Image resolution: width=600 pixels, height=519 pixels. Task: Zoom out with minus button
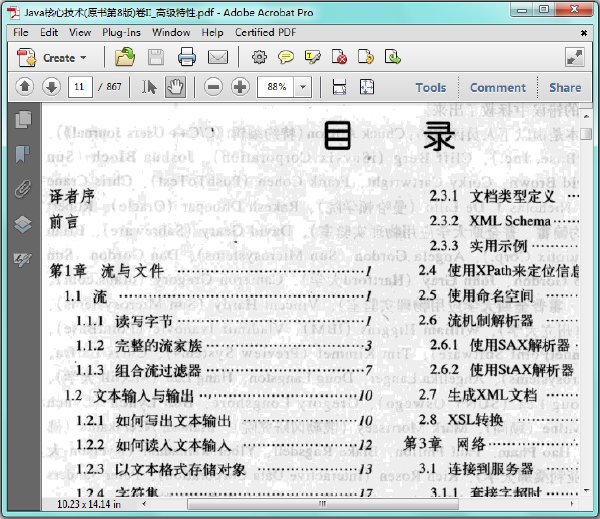pyautogui.click(x=213, y=87)
